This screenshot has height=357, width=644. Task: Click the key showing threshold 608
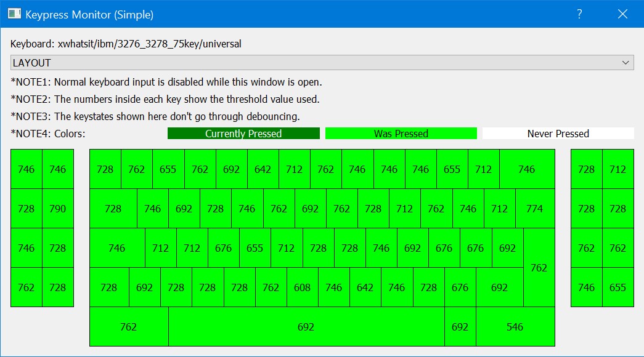tap(303, 287)
